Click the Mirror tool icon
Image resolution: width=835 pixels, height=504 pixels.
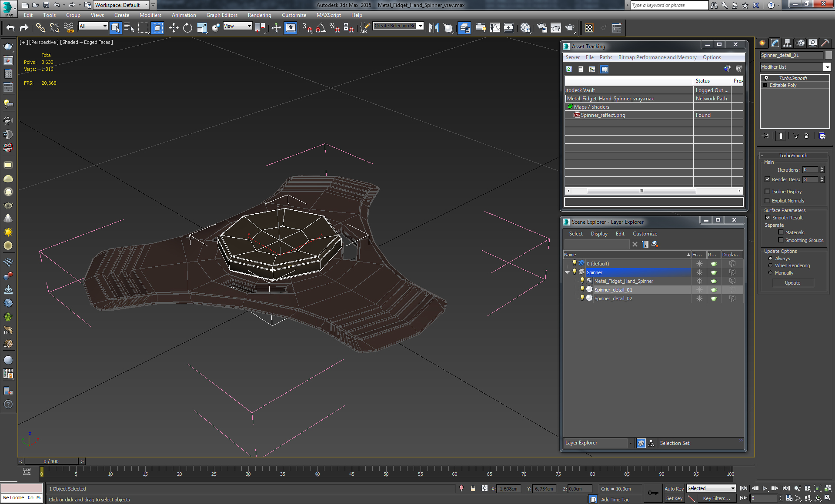(434, 28)
